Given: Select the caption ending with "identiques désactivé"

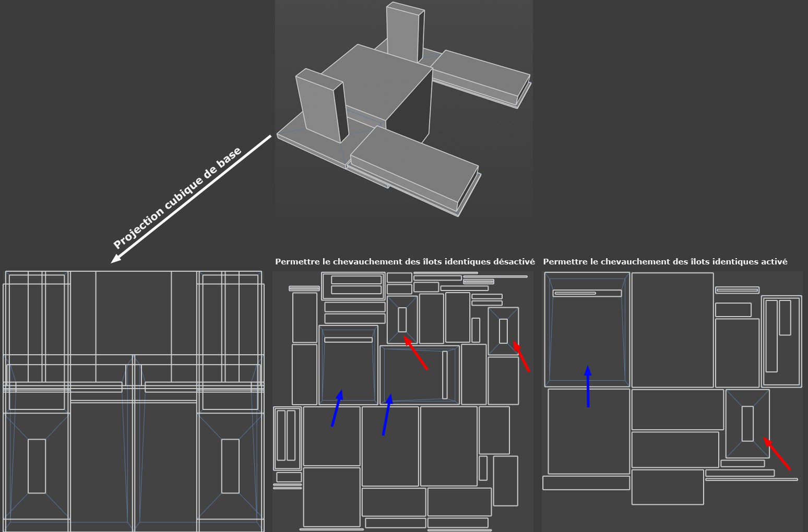Looking at the screenshot, I should (405, 262).
